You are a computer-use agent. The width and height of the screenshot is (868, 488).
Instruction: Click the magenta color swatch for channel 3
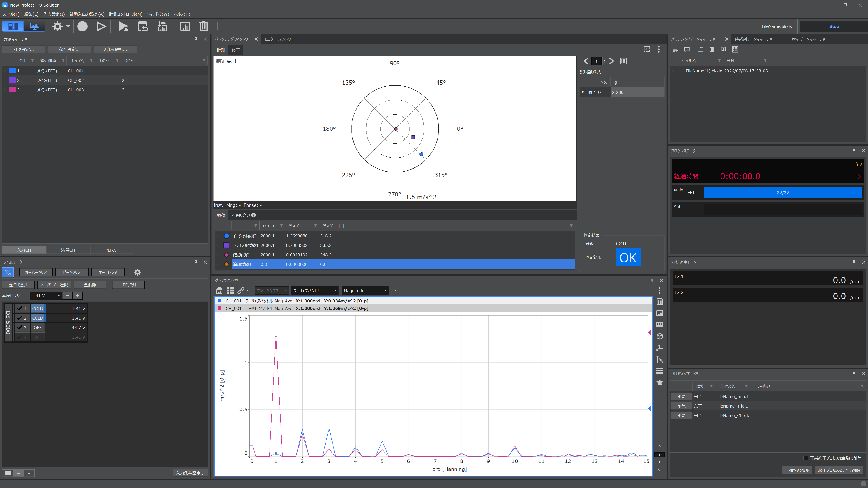(12, 90)
